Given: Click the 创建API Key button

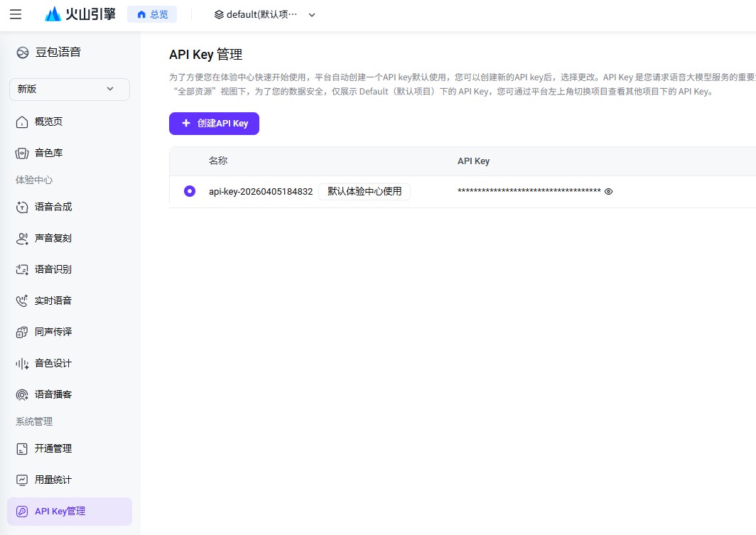Looking at the screenshot, I should tap(214, 123).
